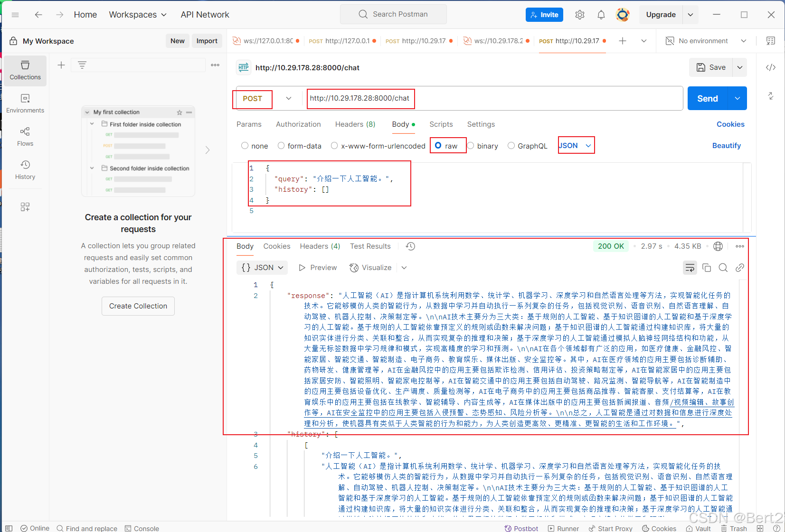Change raw body format from JSON
Viewport: 785px width, 532px height.
click(x=576, y=146)
